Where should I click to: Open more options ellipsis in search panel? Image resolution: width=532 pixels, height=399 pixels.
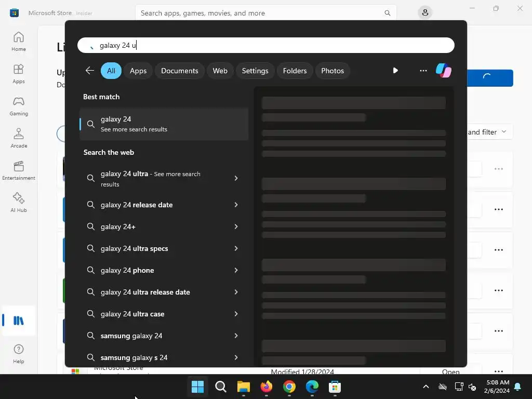click(423, 71)
